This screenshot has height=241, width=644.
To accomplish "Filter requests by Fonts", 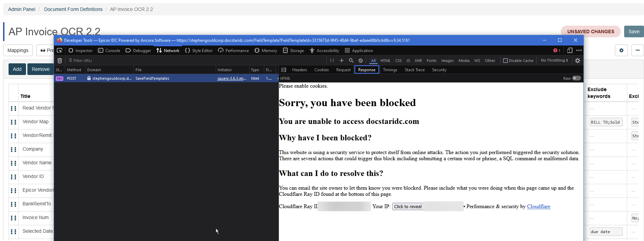I will point(432,61).
